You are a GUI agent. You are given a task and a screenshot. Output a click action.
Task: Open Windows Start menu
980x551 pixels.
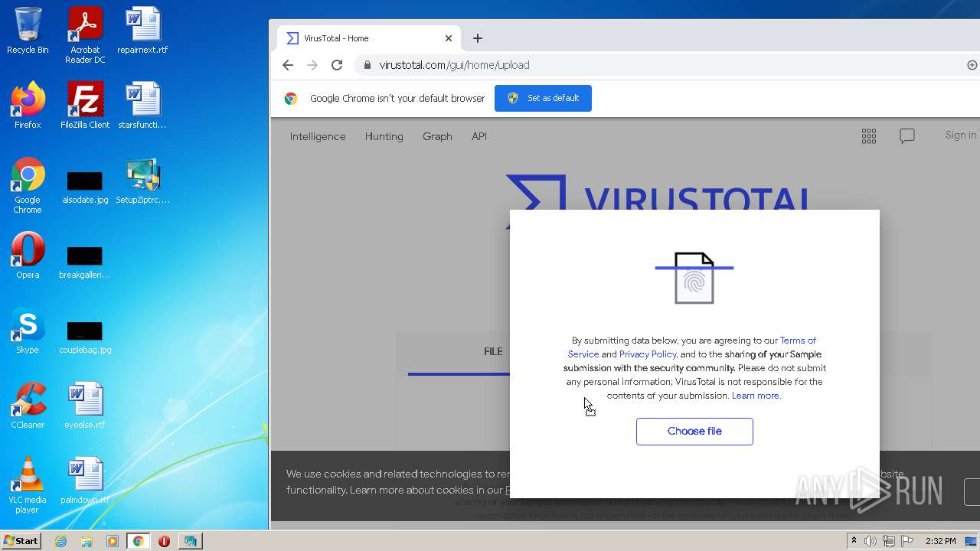21,541
